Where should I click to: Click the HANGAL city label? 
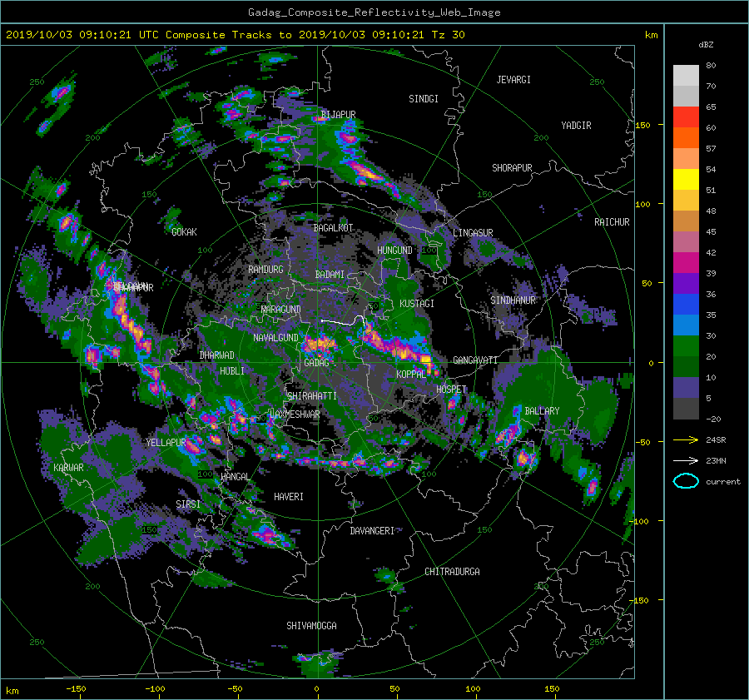pyautogui.click(x=235, y=477)
